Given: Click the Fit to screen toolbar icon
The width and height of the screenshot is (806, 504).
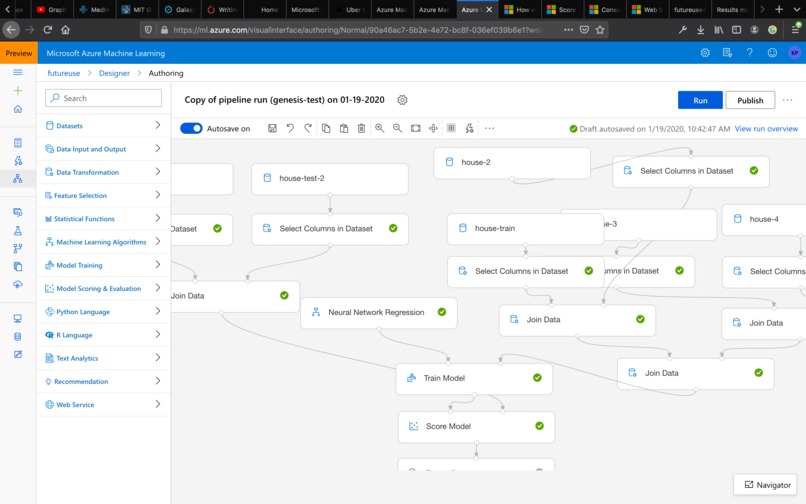Looking at the screenshot, I should click(x=415, y=128).
